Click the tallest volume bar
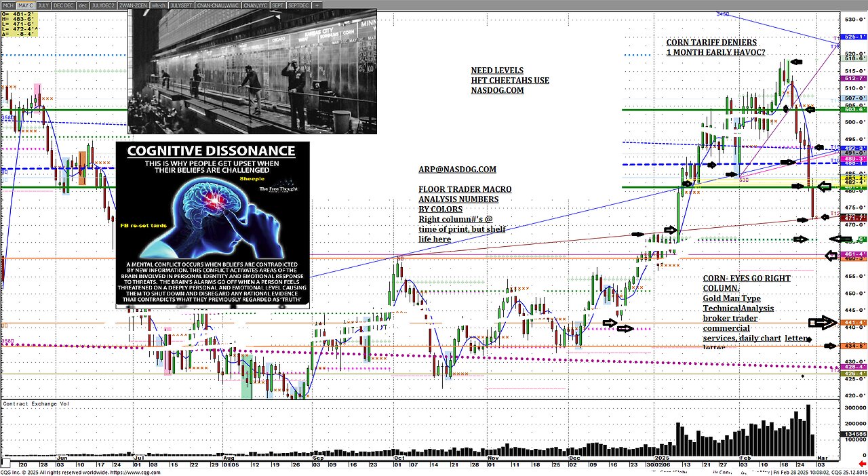The image size is (868, 476). coord(808,430)
